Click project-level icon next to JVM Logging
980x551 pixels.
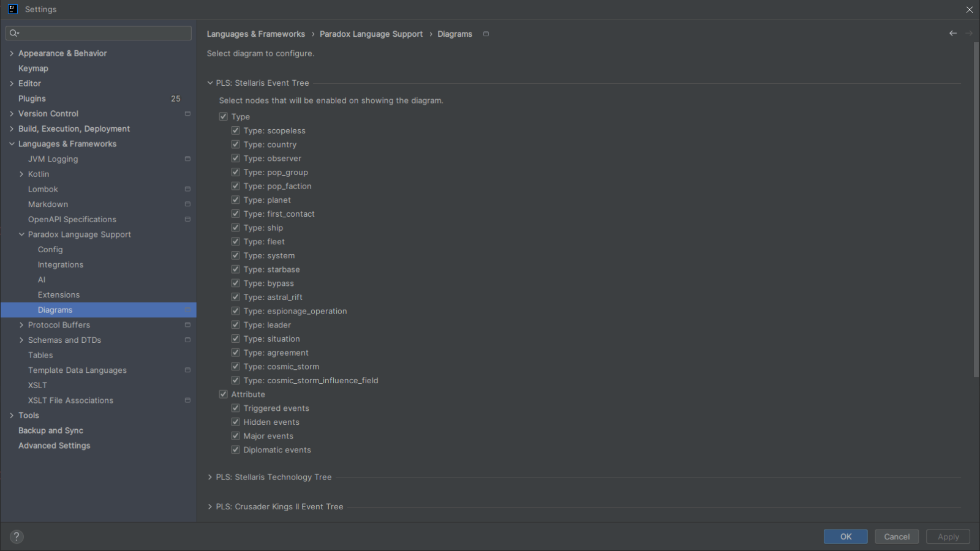point(187,159)
